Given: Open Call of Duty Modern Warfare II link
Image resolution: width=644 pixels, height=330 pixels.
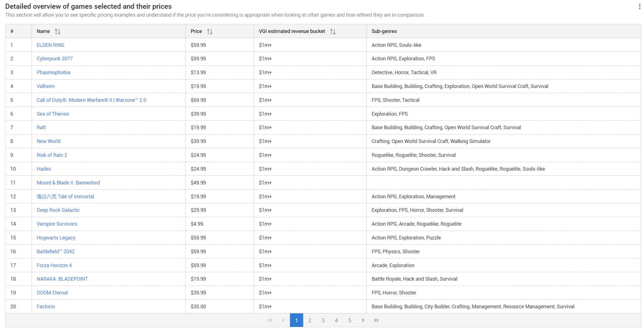Looking at the screenshot, I should click(91, 100).
